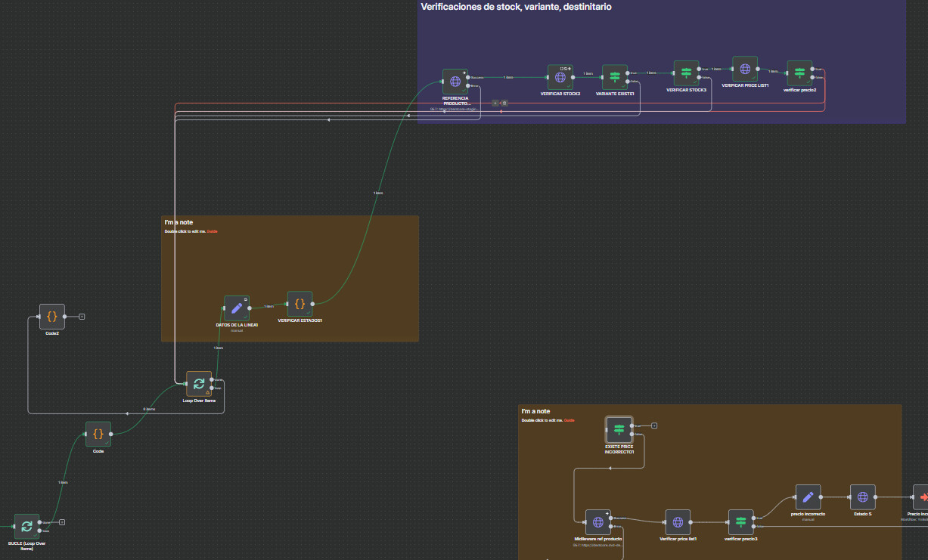Click plus button after Code2 output

pyautogui.click(x=82, y=317)
